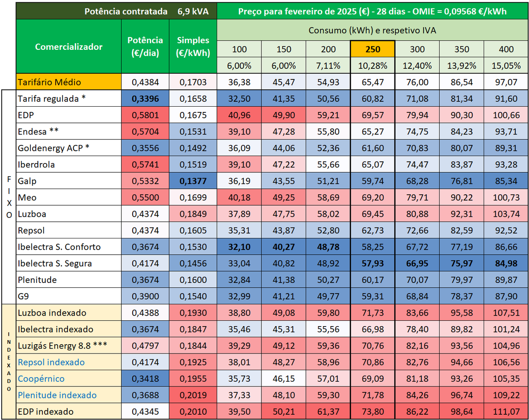Open the Repsol indexado link
This screenshot has height=420, width=529.
(x=51, y=362)
